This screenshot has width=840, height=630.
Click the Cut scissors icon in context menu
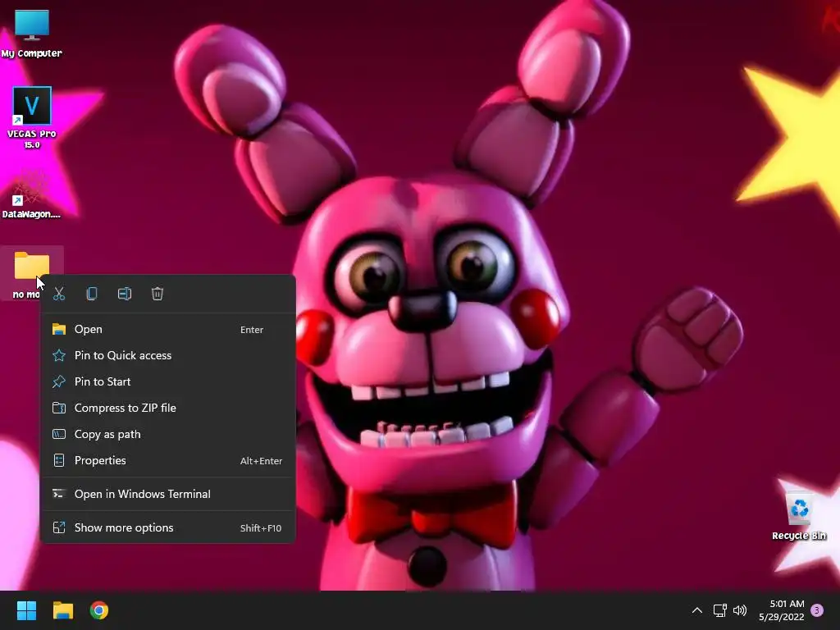59,294
